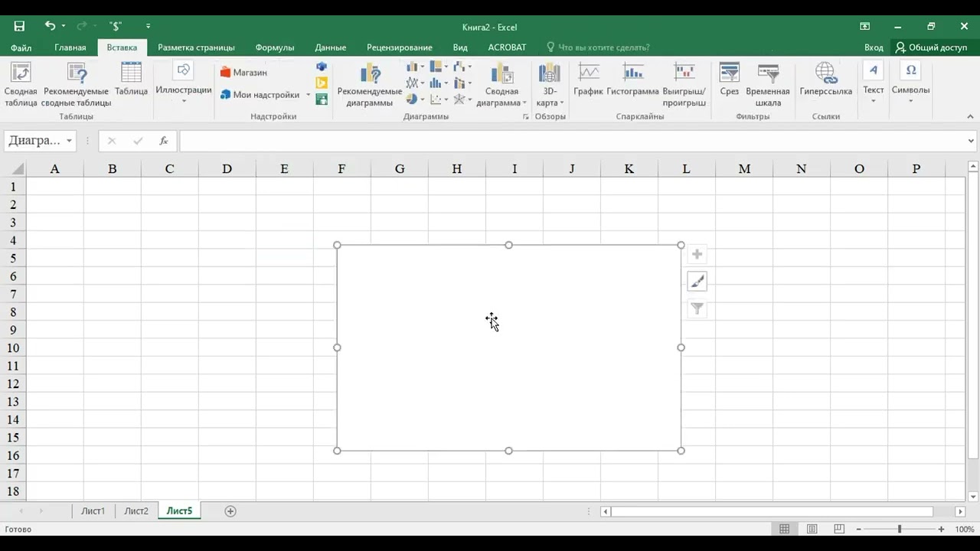
Task: Click the Insert Function fx button
Action: 164,141
